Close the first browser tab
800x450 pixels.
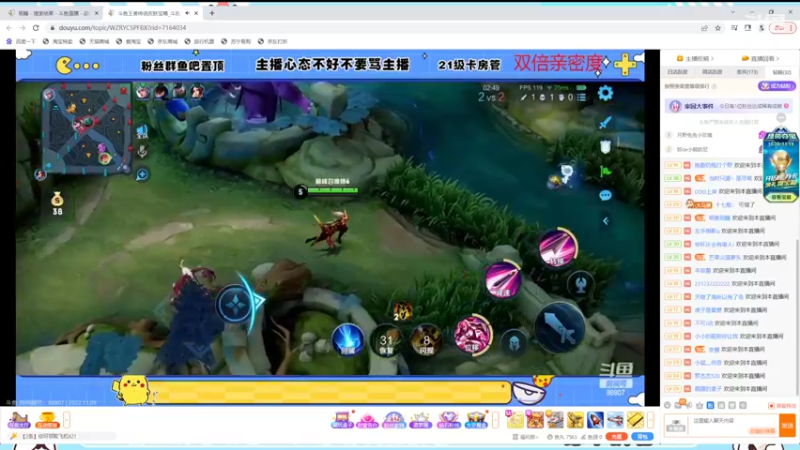95,13
